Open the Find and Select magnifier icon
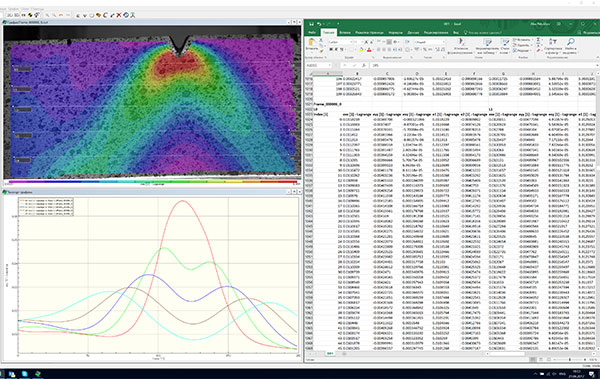The height and width of the screenshot is (379, 600). tap(571, 42)
